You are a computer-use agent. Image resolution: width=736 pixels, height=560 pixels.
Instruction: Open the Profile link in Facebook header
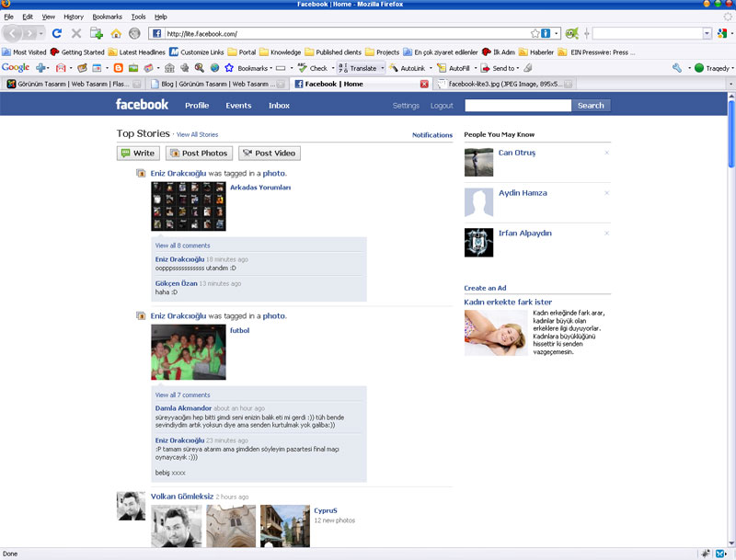point(197,106)
